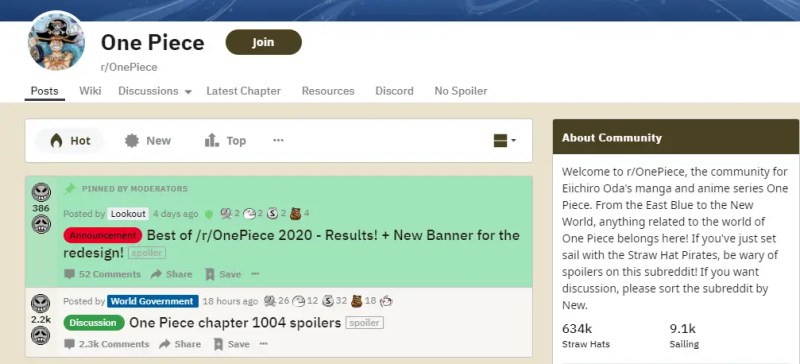The image size is (800, 364).
Task: Sort posts by Hot
Action: (70, 141)
